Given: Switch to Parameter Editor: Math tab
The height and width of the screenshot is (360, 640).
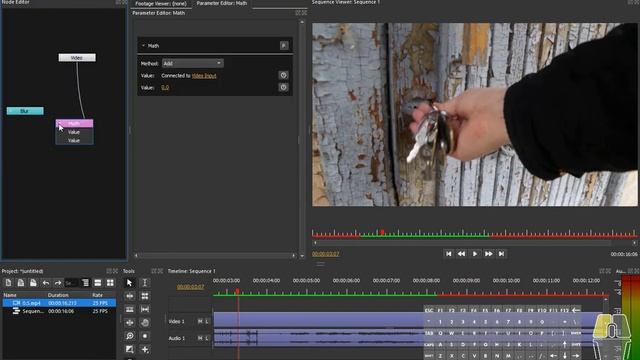Looking at the screenshot, I should [222, 3].
